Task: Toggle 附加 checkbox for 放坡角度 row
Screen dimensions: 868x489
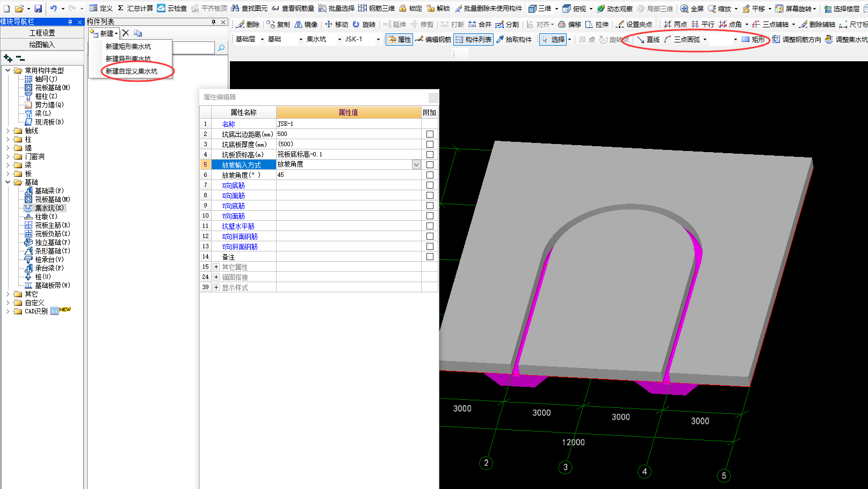Action: pos(430,175)
